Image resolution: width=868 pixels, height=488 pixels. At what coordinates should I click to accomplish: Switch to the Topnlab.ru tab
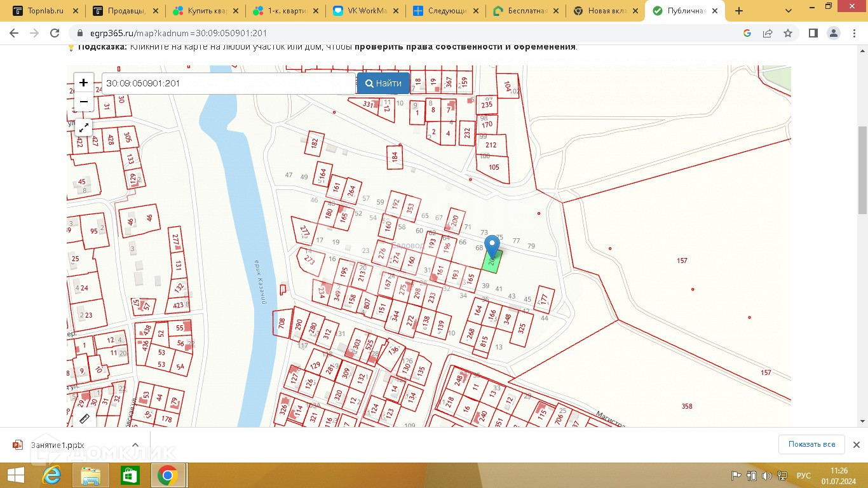[x=46, y=11]
